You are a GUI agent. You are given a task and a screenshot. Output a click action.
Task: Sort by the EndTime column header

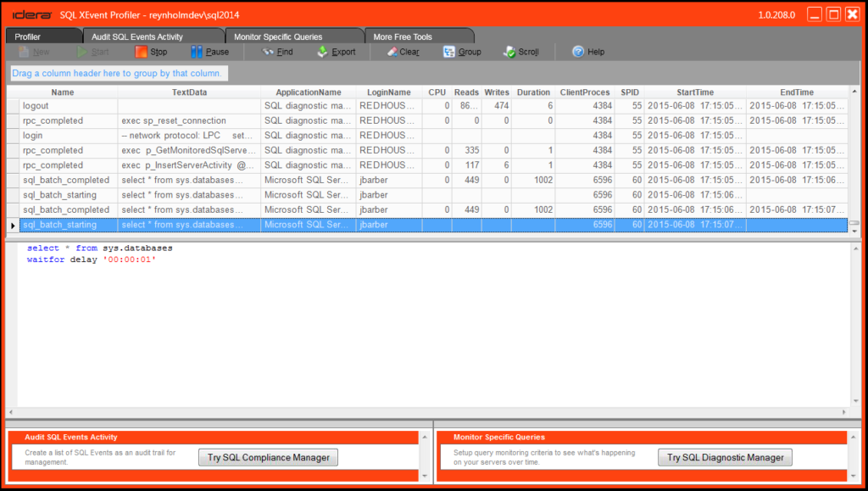(797, 92)
